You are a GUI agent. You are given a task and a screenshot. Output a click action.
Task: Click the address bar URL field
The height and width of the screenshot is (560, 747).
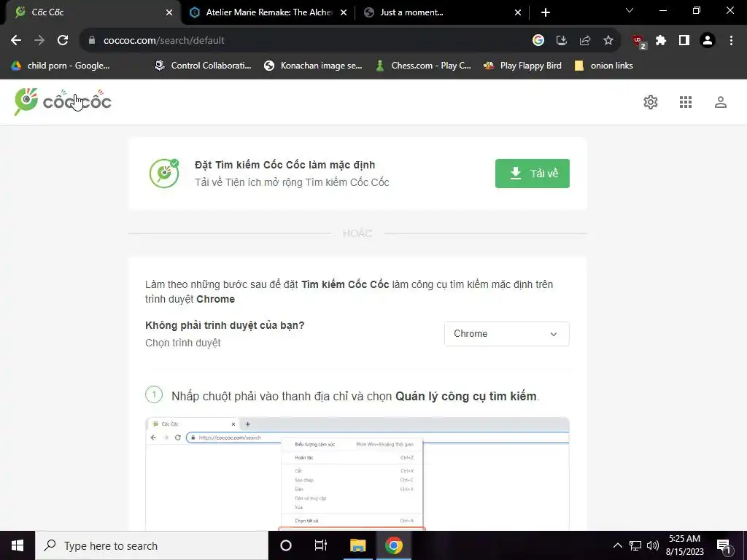click(305, 41)
